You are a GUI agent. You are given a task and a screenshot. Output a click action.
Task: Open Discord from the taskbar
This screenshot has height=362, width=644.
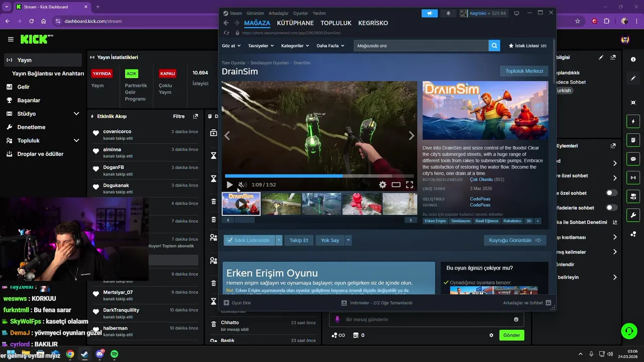[100, 354]
